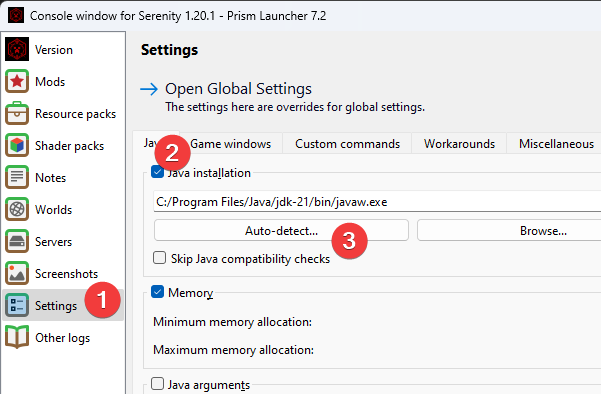Click the Maximum memory allocation label
Viewport: 601px width, 394px height.
pos(233,350)
